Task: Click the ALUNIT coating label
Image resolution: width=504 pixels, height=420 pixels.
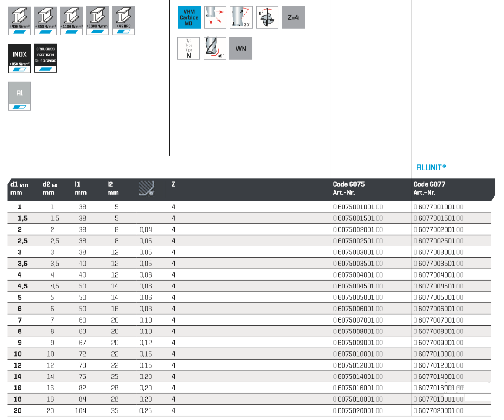Action: click(x=431, y=167)
